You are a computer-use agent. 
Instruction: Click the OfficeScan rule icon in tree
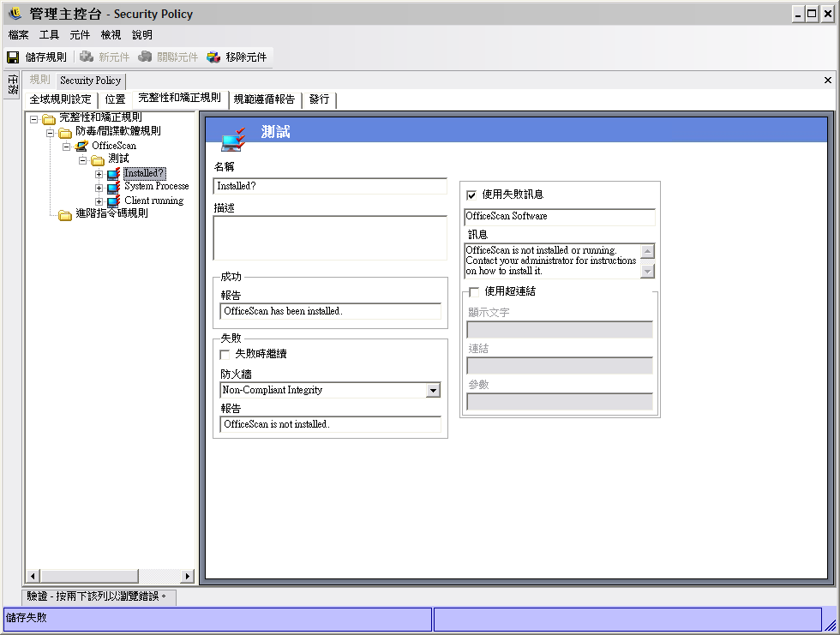(81, 146)
